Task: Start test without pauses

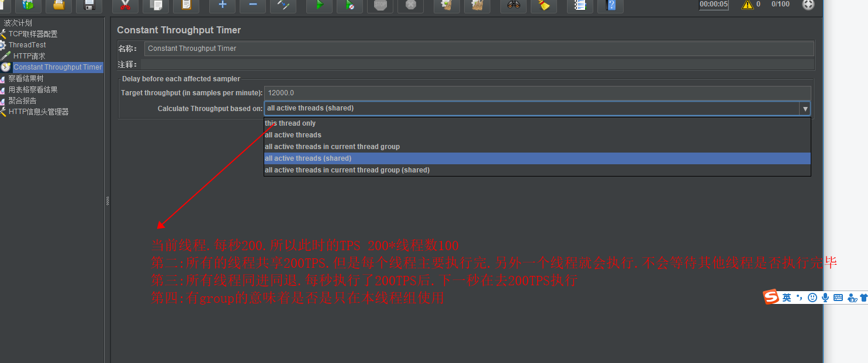Action: (x=350, y=6)
